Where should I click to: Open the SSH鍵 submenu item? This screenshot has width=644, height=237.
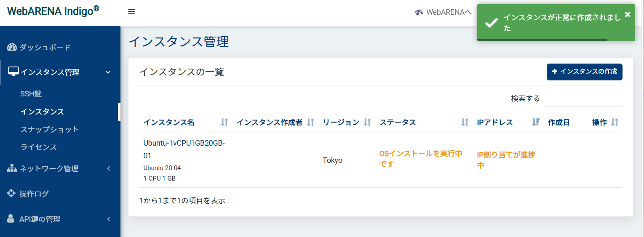click(x=31, y=94)
